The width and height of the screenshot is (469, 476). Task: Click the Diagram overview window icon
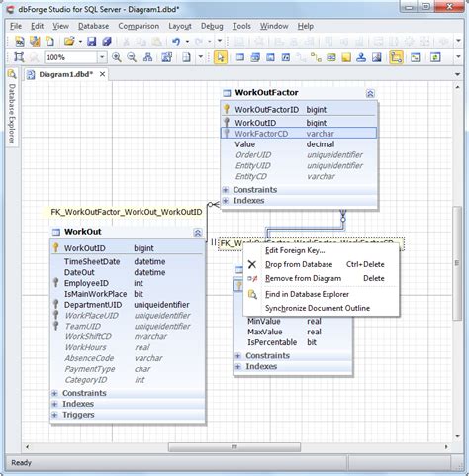(415, 57)
